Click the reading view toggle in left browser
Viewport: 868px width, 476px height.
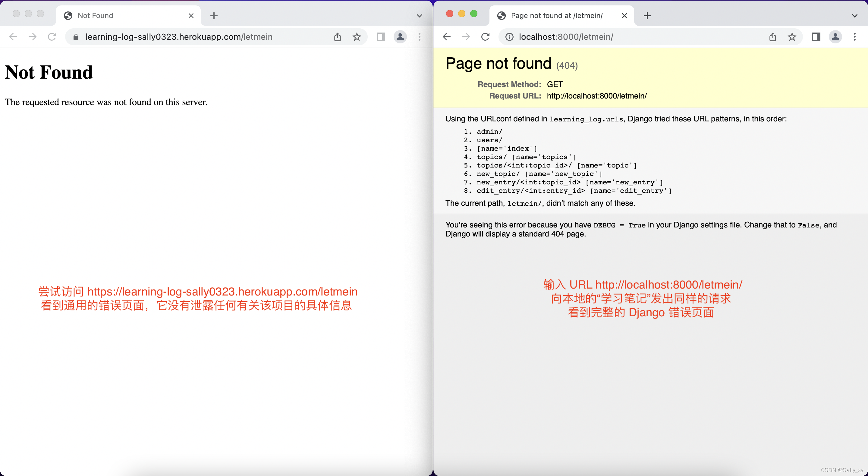pos(380,37)
